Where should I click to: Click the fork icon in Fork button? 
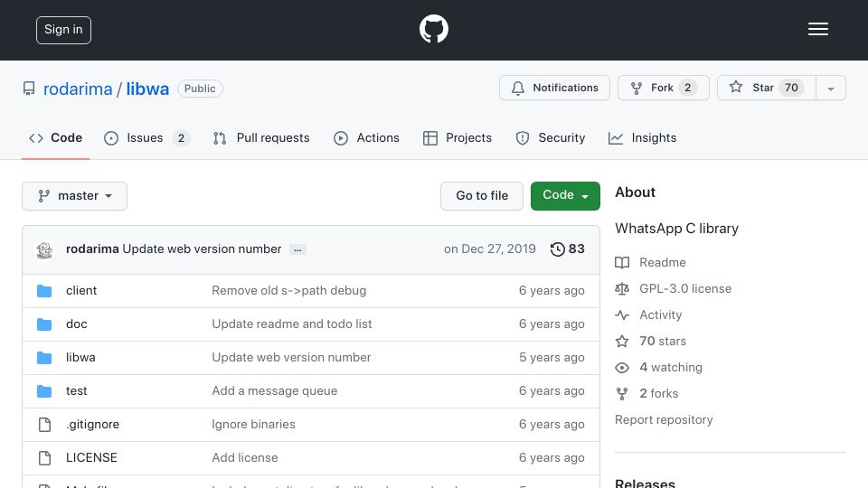pyautogui.click(x=637, y=88)
